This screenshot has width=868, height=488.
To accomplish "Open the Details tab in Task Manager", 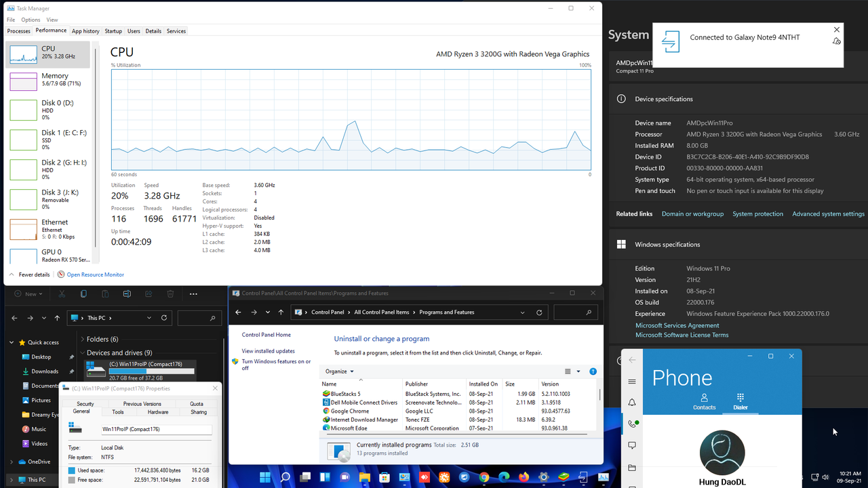I will point(153,31).
